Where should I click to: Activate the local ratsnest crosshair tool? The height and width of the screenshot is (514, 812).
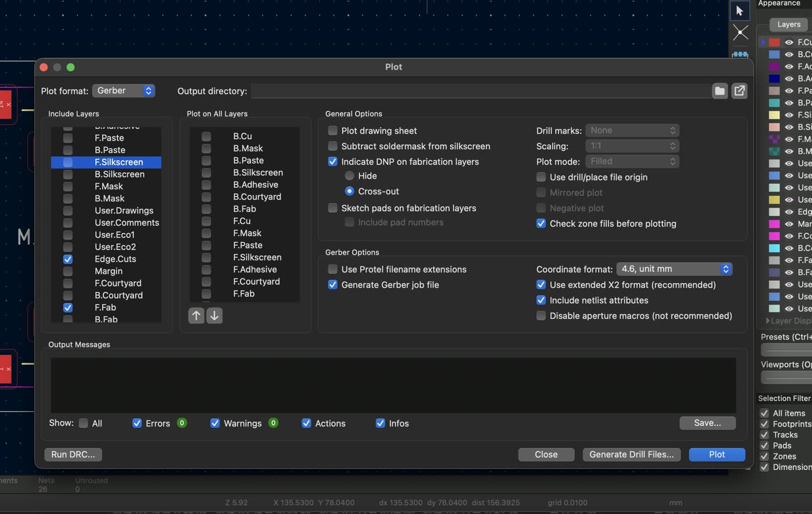[x=740, y=32]
